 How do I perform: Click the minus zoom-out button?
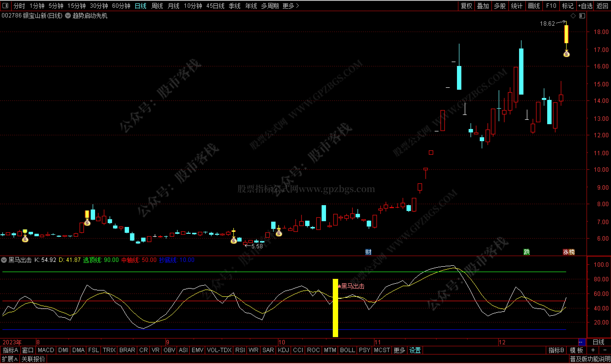click(605, 350)
